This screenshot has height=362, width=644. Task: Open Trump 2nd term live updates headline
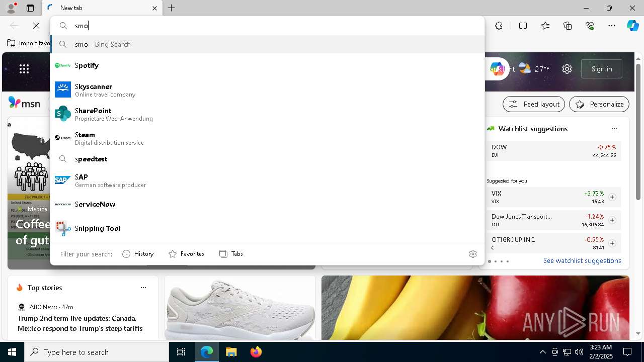pyautogui.click(x=80, y=323)
